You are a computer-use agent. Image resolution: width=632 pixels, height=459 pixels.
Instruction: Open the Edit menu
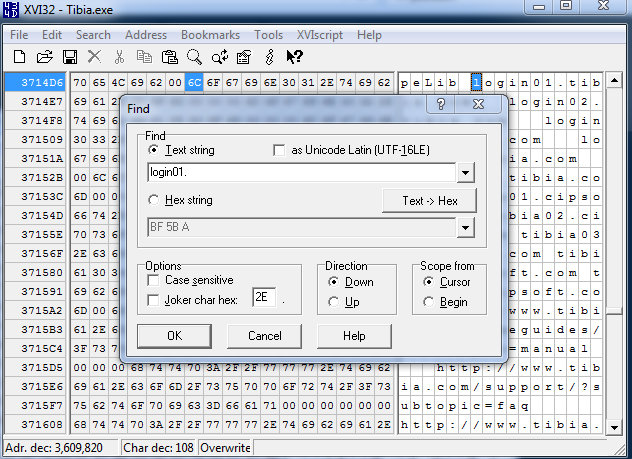[52, 35]
